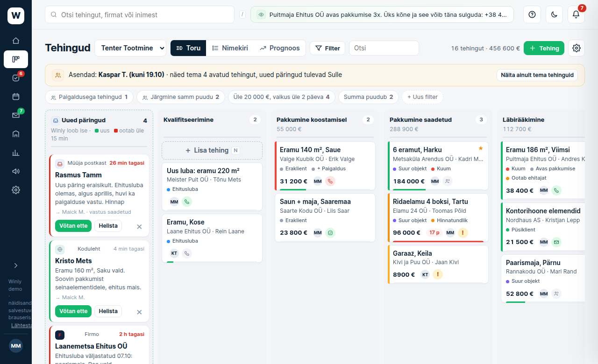Open the megaphone icon in the sidebar
This screenshot has height=364, width=598.
[16, 171]
